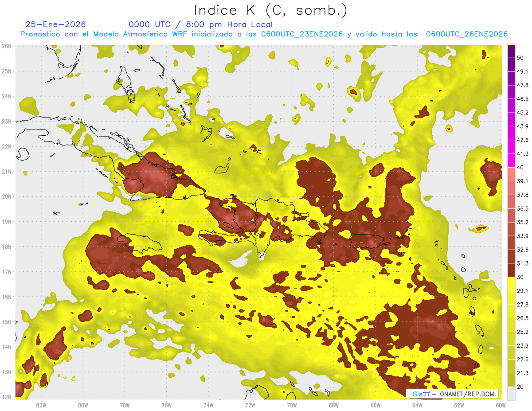
Task: Click the colorbar value "42.6"
Action: [x=522, y=140]
